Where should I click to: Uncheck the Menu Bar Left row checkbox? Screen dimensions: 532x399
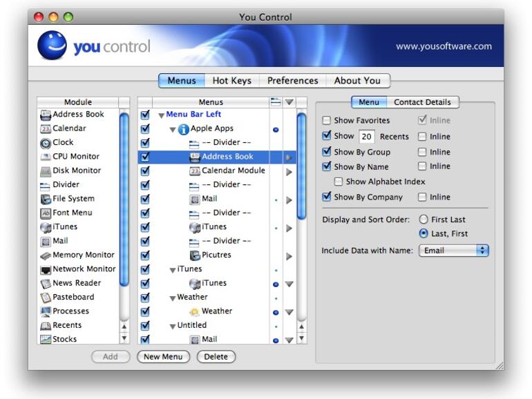point(145,115)
